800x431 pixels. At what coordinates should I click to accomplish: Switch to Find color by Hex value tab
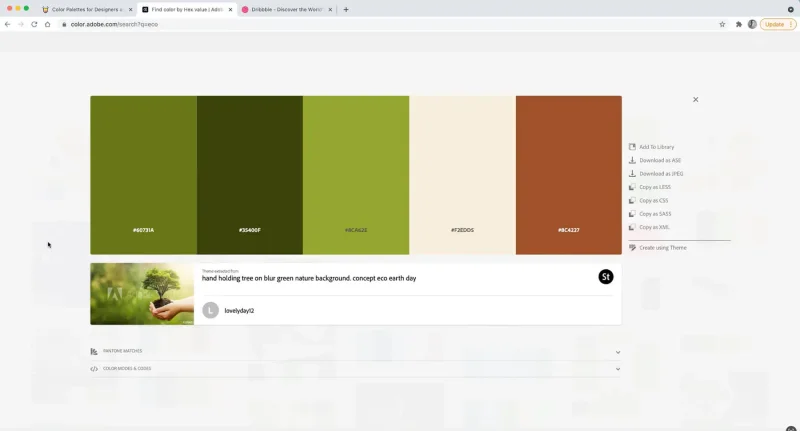coord(186,9)
